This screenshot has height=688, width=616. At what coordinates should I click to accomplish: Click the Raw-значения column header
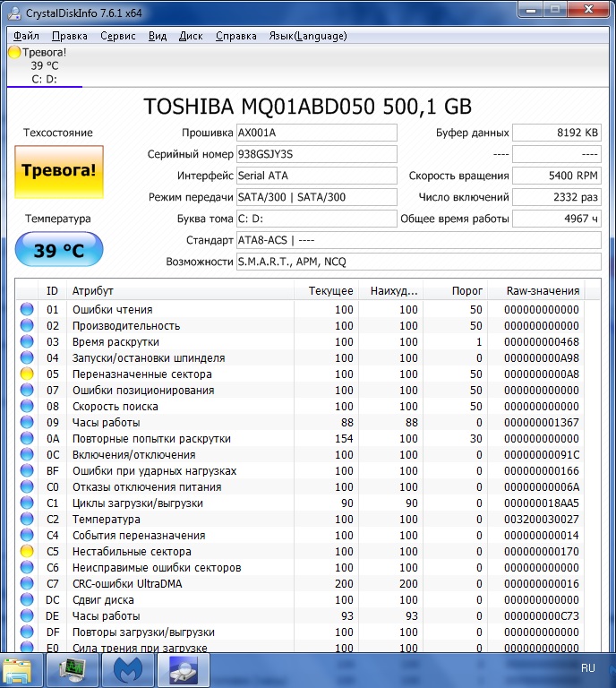pos(543,291)
